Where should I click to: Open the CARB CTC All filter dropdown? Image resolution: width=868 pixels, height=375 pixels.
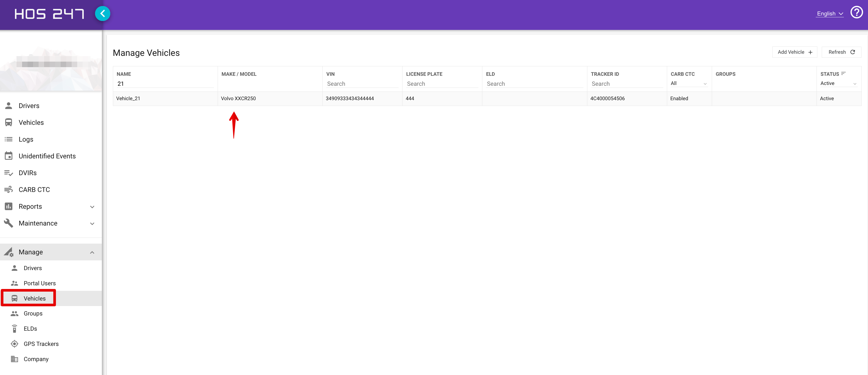689,83
